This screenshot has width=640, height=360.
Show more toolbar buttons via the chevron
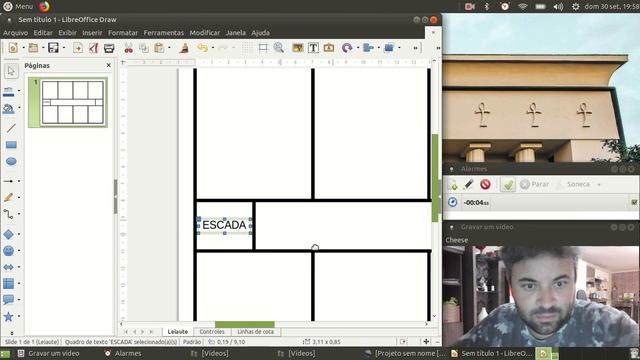click(x=416, y=48)
